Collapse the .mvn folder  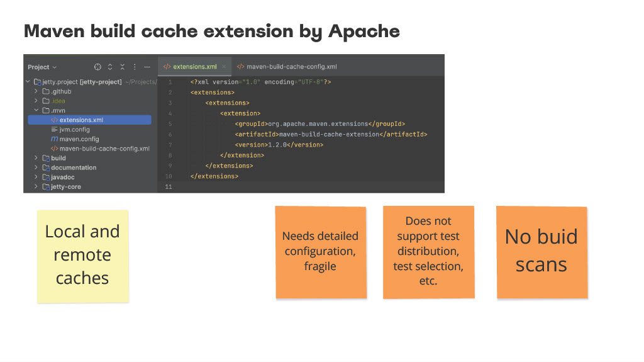[36, 110]
